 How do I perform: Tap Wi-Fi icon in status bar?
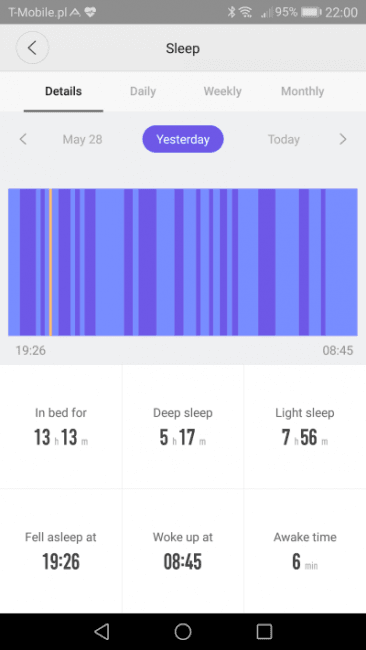(x=246, y=12)
